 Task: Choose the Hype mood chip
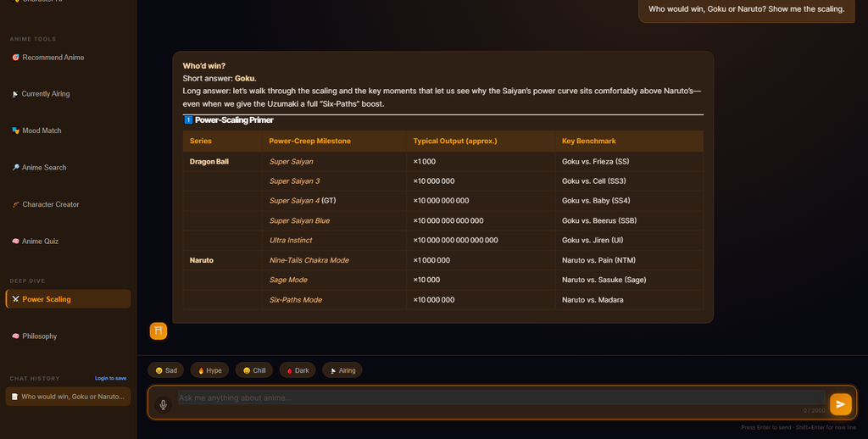(210, 370)
